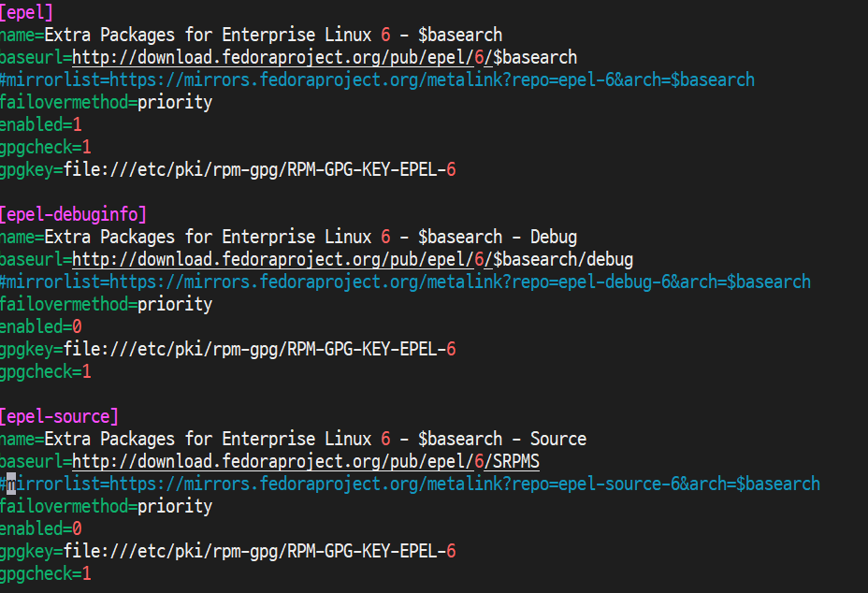
Task: Click failovermethod=priority in the [epel] section
Action: click(107, 103)
